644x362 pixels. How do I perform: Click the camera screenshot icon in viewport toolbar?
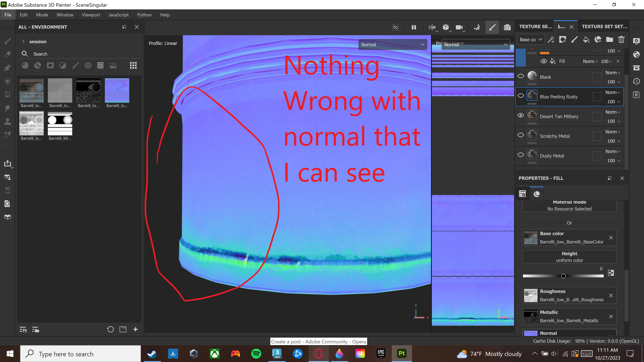pyautogui.click(x=507, y=27)
